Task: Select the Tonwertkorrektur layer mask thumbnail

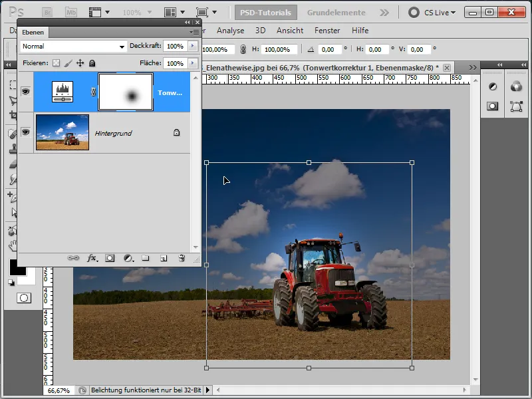Action: click(126, 92)
